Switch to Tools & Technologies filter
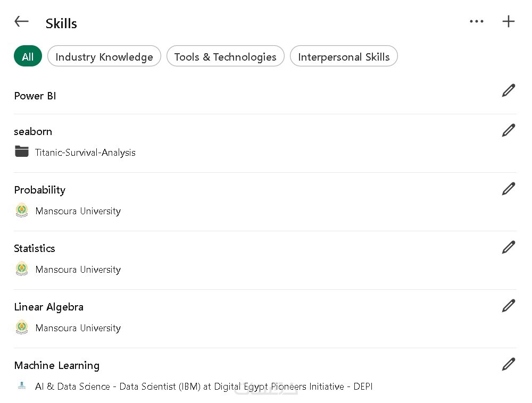The height and width of the screenshot is (403, 532). (x=226, y=57)
